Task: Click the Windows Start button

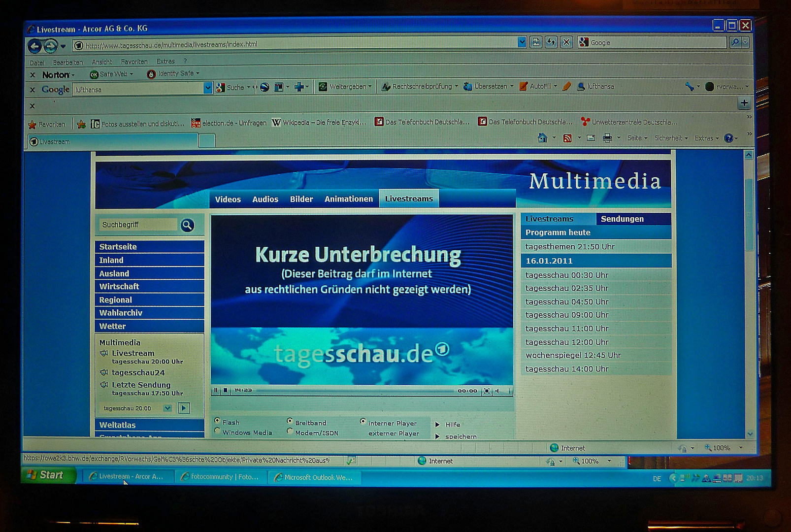Action: point(48,475)
